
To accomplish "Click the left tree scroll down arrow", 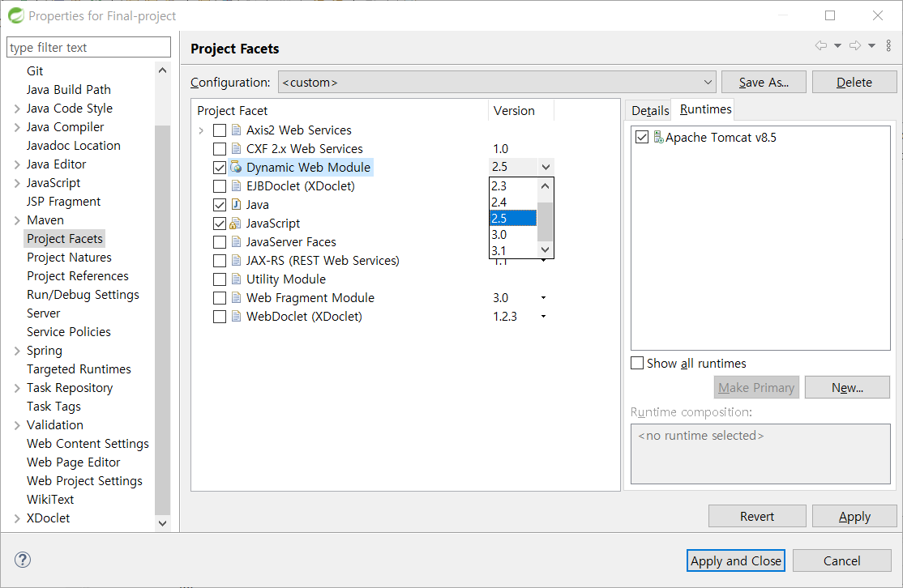I will (162, 523).
